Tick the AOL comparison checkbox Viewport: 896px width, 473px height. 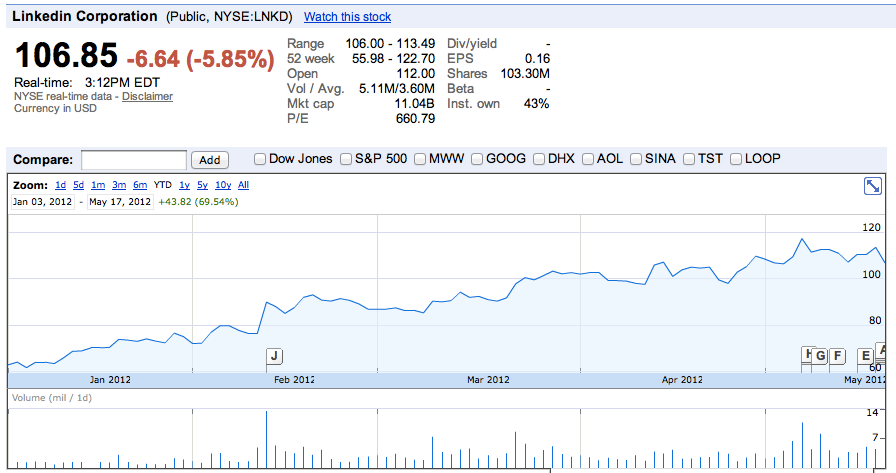(x=588, y=159)
